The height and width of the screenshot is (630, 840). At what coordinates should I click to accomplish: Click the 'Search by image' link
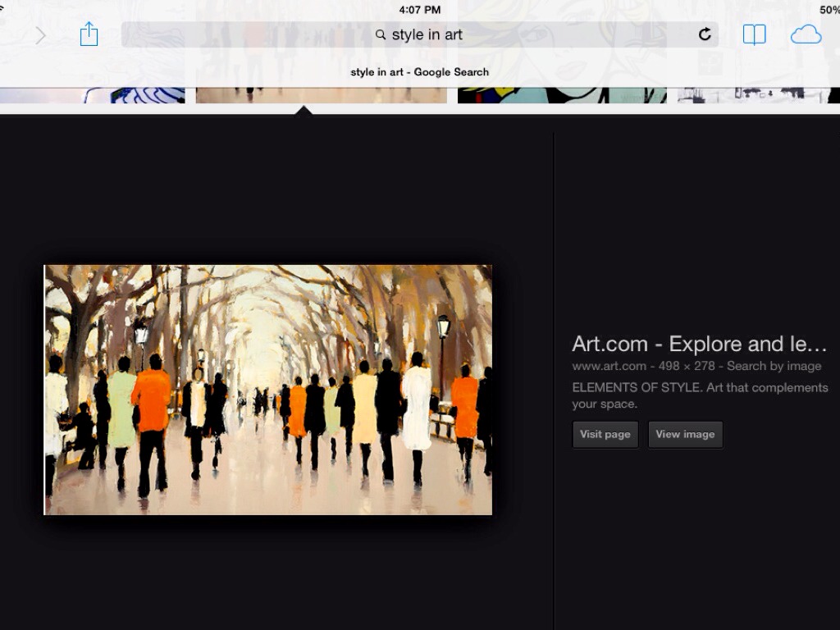pyautogui.click(x=774, y=367)
